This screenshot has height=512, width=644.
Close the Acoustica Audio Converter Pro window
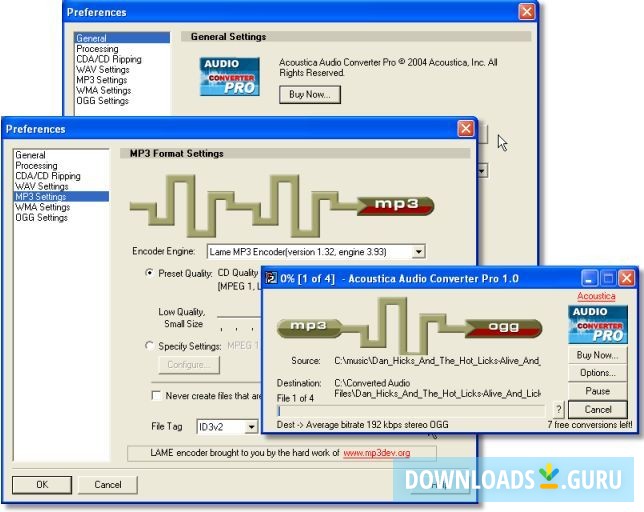[x=627, y=278]
